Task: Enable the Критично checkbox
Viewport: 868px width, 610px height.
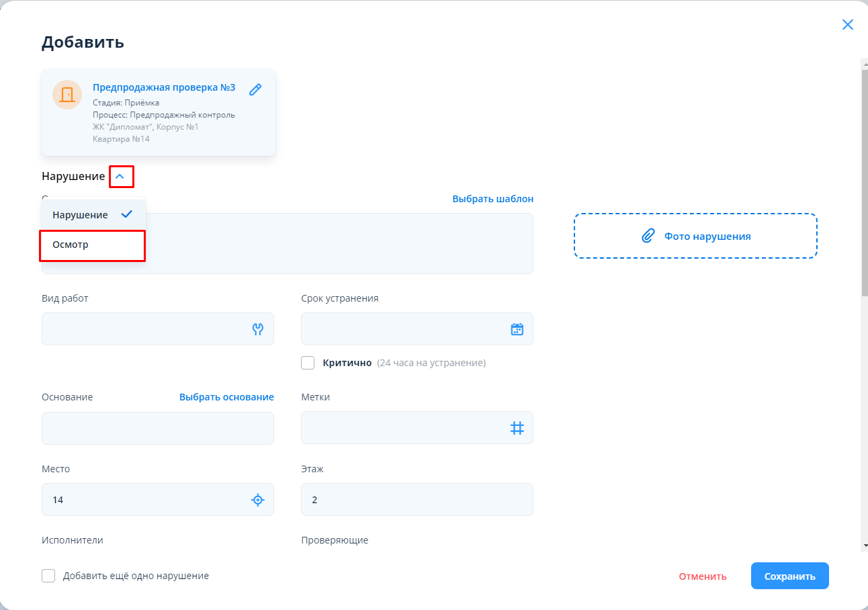Action: click(x=308, y=363)
